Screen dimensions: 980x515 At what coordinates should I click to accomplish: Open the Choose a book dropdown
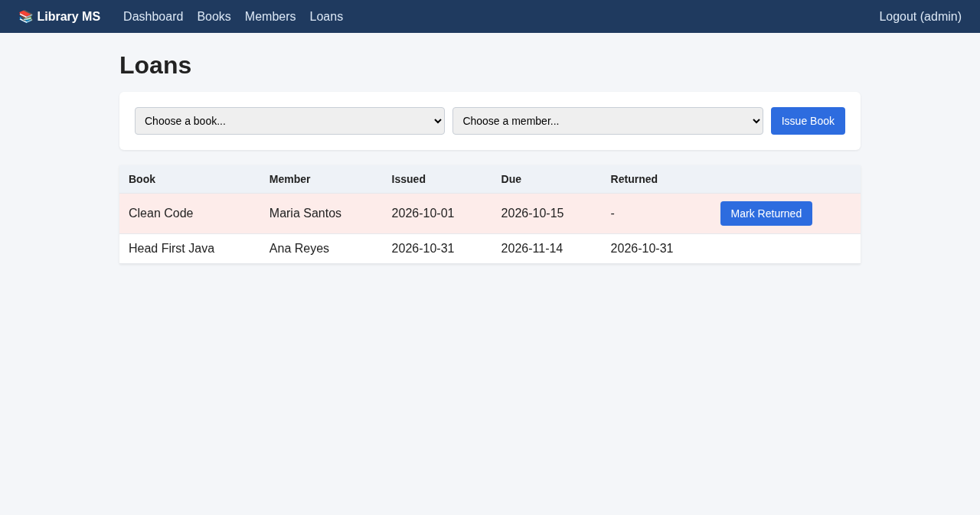click(x=289, y=121)
